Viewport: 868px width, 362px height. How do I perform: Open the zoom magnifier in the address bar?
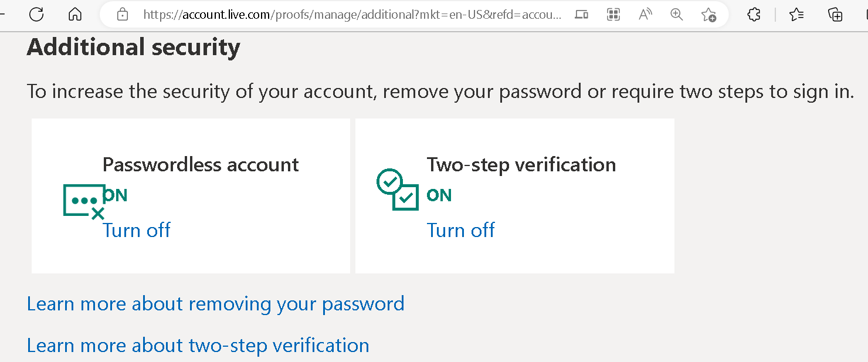point(677,15)
